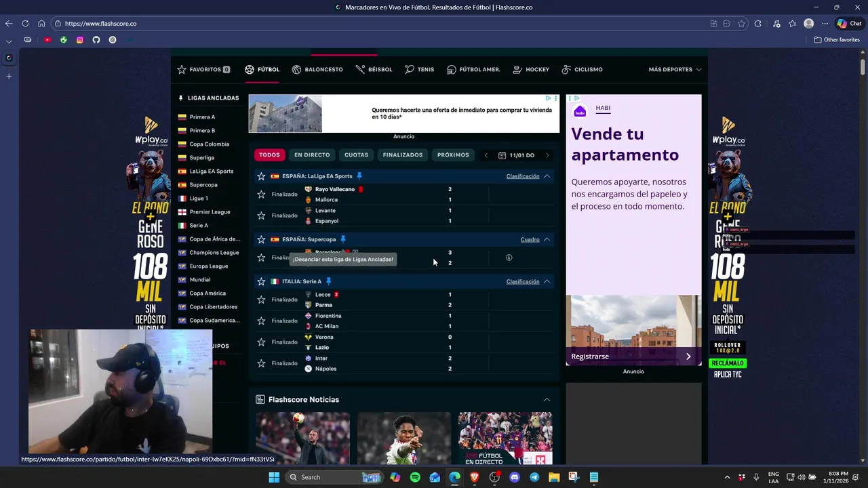Collapse the España Supercopa section
The image size is (868, 488).
point(547,239)
